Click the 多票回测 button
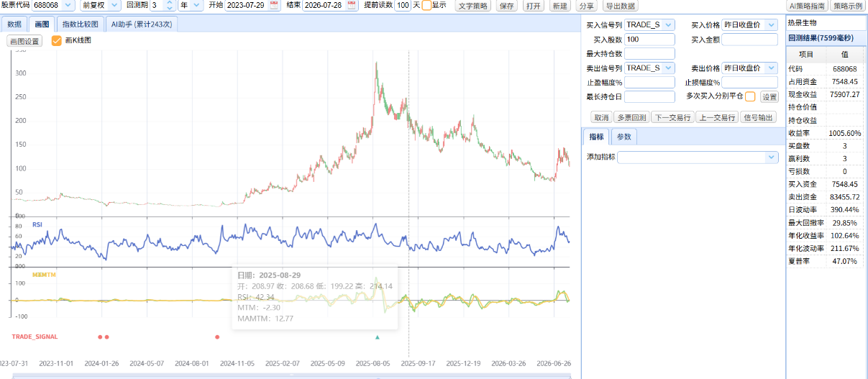 pyautogui.click(x=631, y=117)
